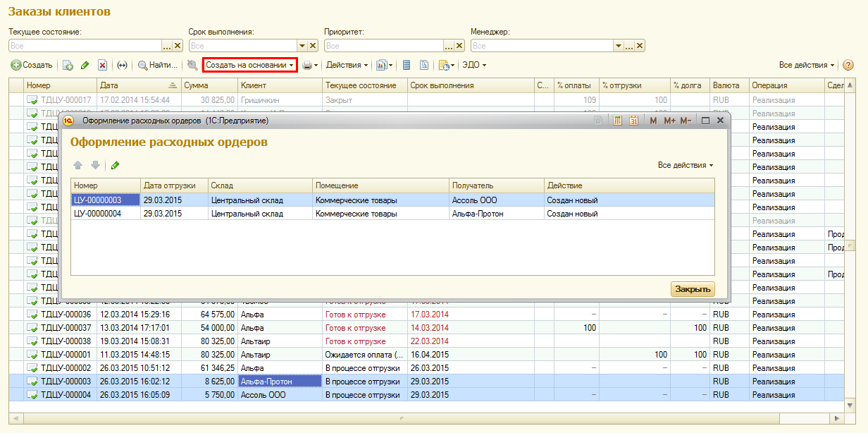The image size is (868, 433).
Task: Click the move down arrow in the dialog
Action: click(95, 165)
